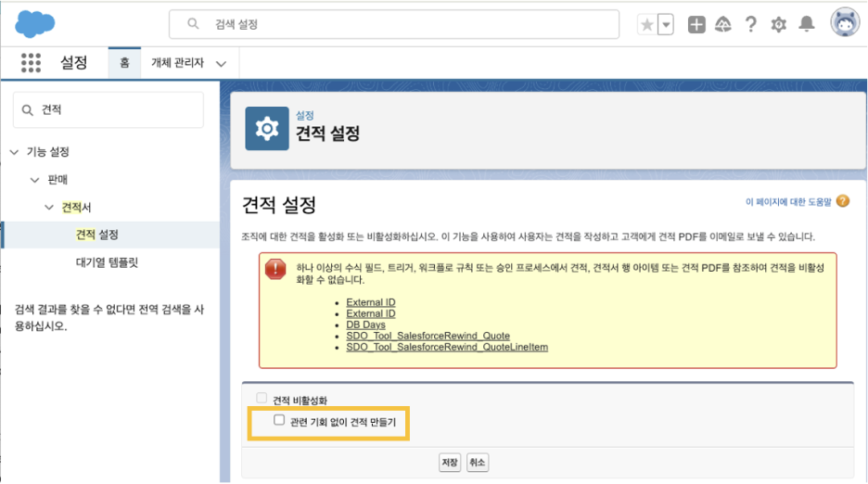
Task: Click the 검색 설정 search field
Action: pos(394,24)
